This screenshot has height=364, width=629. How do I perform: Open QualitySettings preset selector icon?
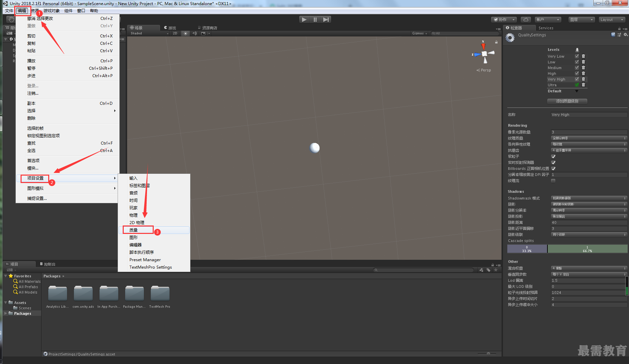coord(619,35)
